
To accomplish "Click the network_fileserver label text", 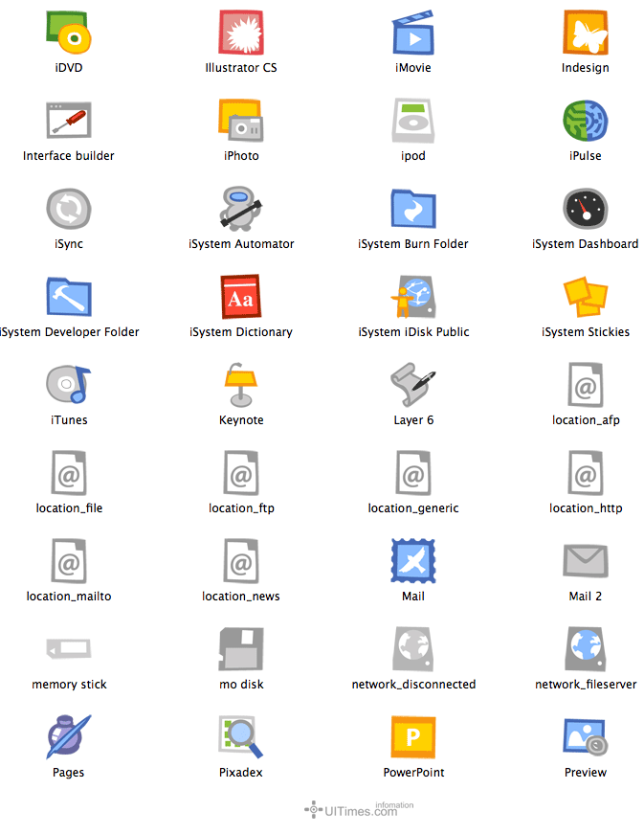I will (x=586, y=685).
